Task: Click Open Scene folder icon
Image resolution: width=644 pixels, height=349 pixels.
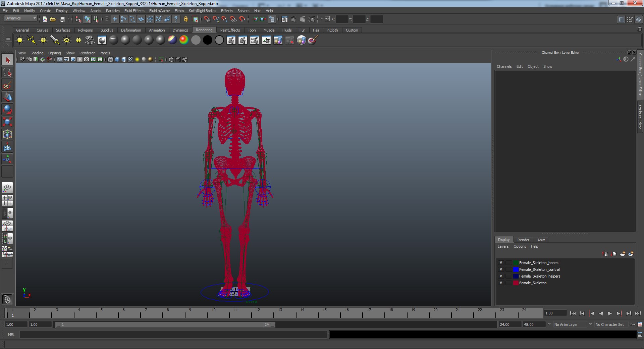Action: coord(53,19)
